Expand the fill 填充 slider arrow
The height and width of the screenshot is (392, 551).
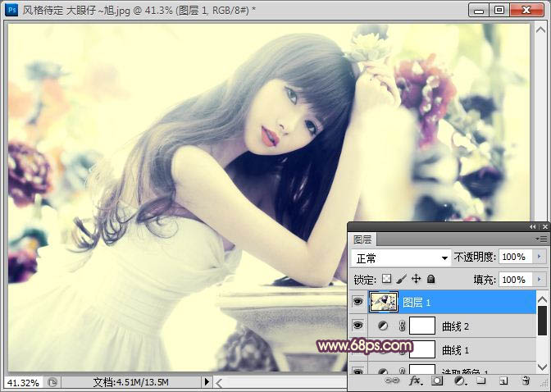point(539,280)
